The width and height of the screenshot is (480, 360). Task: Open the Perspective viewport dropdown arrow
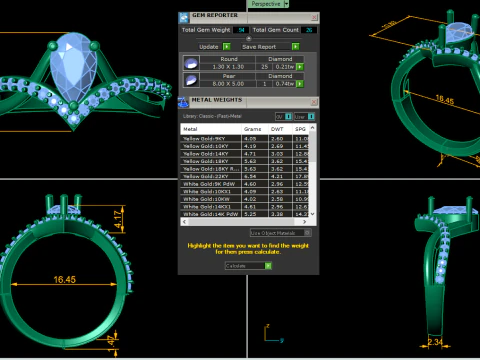point(286,4)
